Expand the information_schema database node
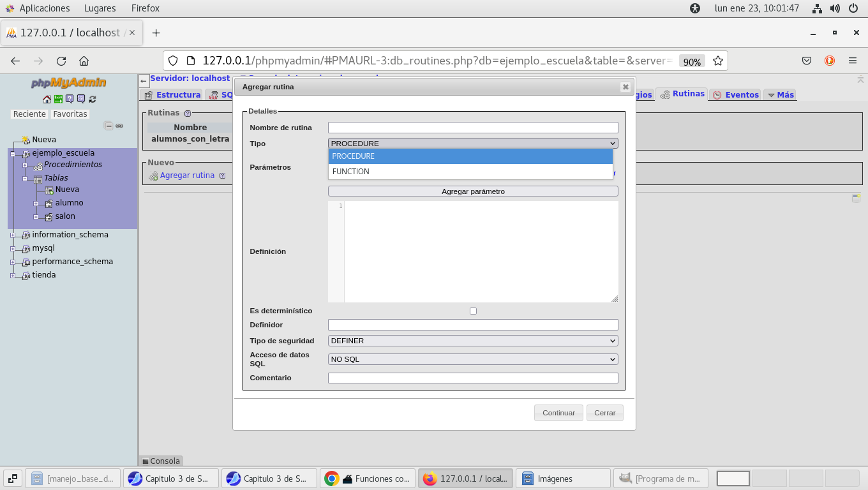Screen dimensions: 868x490 [x=13, y=235]
